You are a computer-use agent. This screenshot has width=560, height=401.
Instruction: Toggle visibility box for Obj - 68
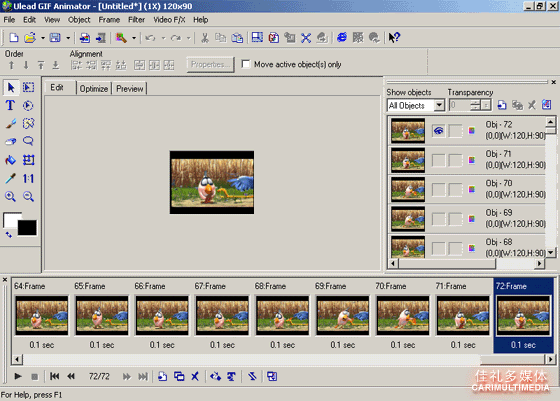pos(438,248)
